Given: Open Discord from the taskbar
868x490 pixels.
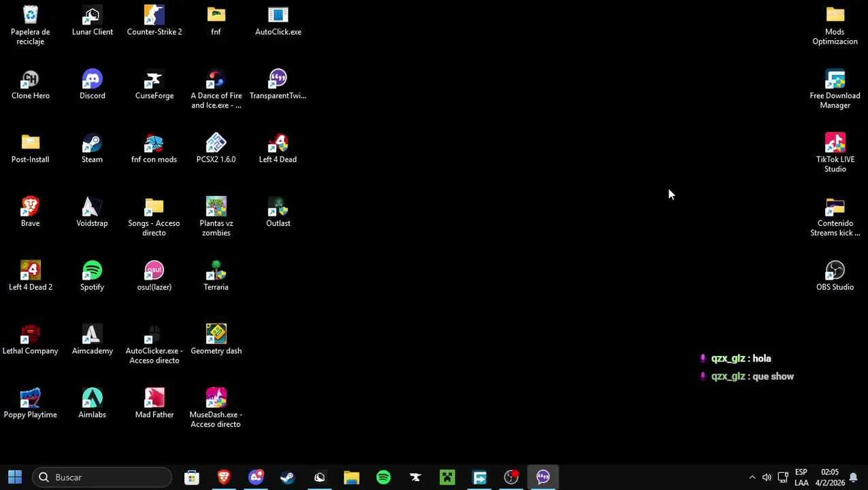Looking at the screenshot, I should tap(256, 477).
